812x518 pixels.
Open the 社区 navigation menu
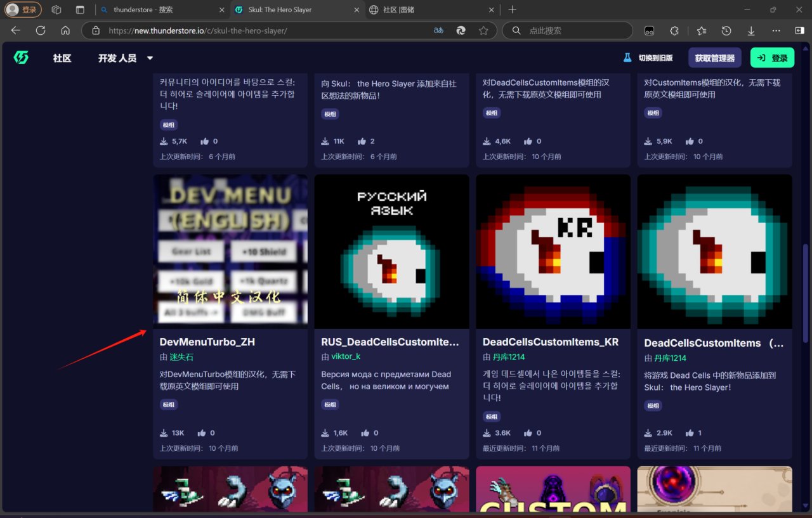pos(62,58)
